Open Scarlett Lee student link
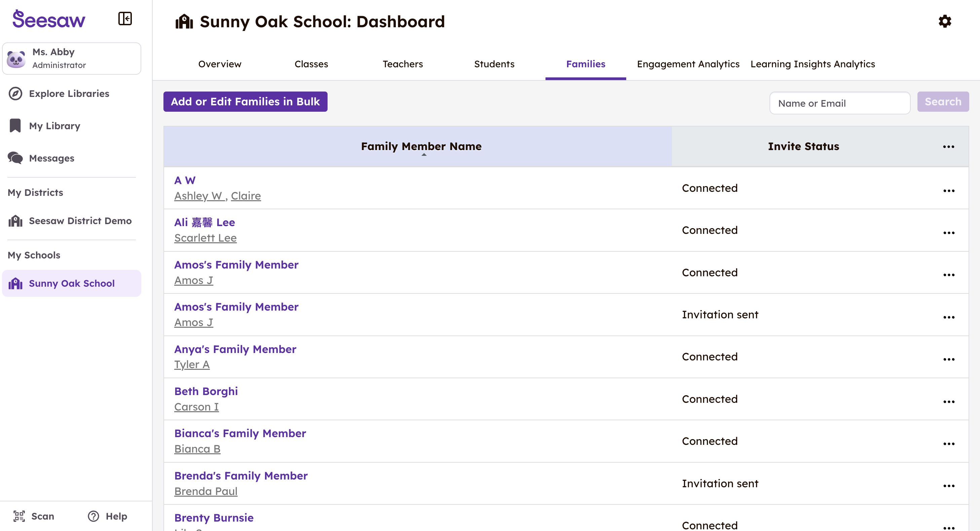The width and height of the screenshot is (980, 531). pyautogui.click(x=205, y=238)
